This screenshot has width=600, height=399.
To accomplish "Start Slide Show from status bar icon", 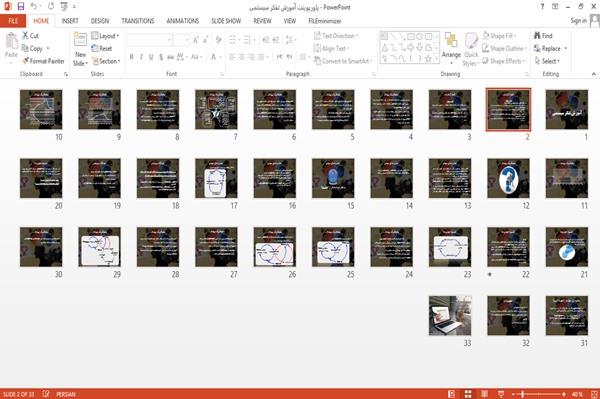I will pyautogui.click(x=501, y=394).
